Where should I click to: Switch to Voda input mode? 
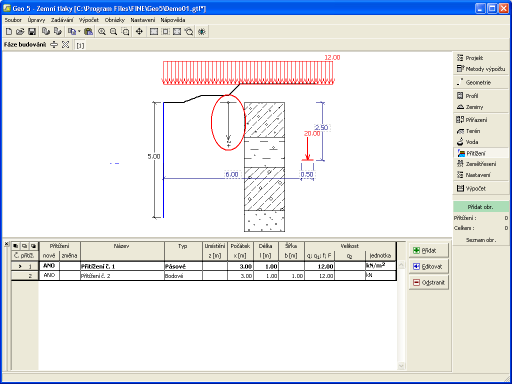481,142
